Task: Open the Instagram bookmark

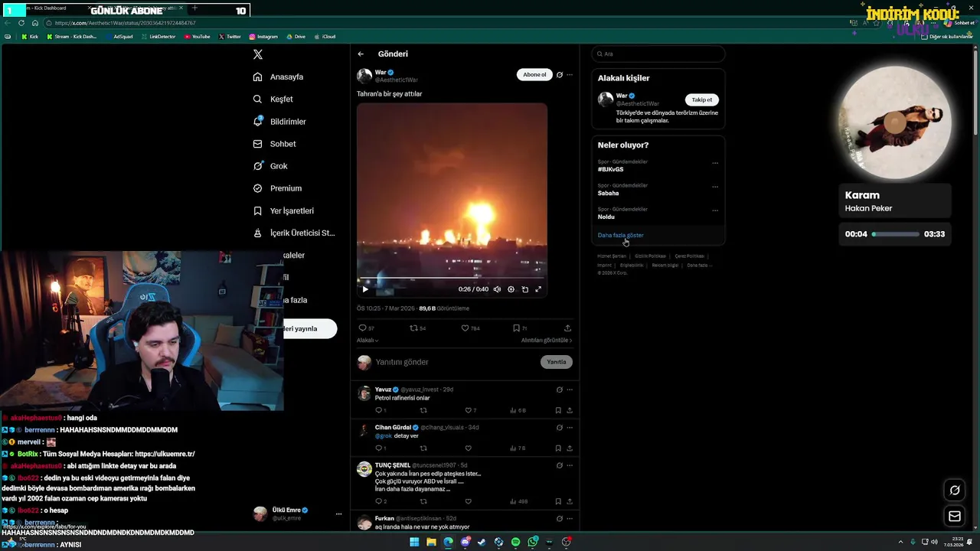Action: [x=263, y=37]
